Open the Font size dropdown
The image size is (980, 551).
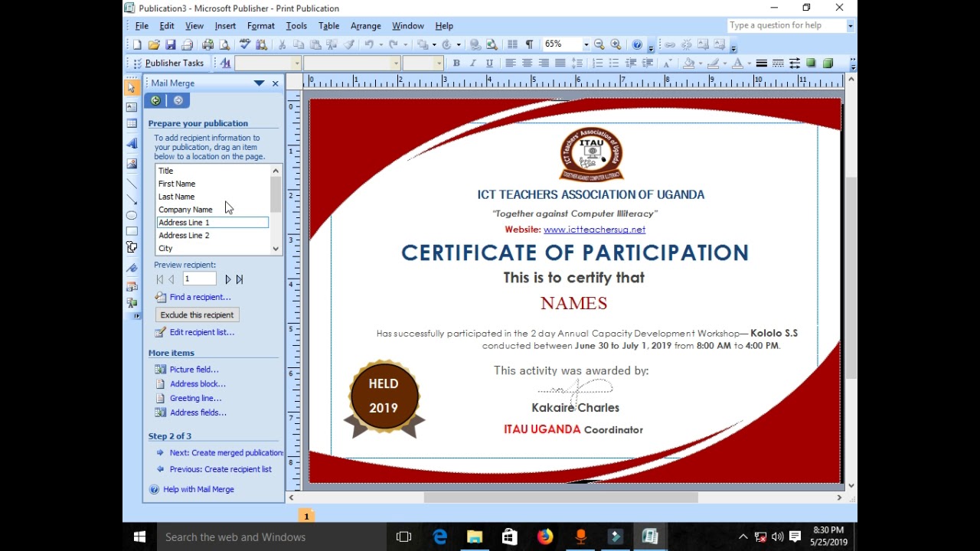point(439,64)
